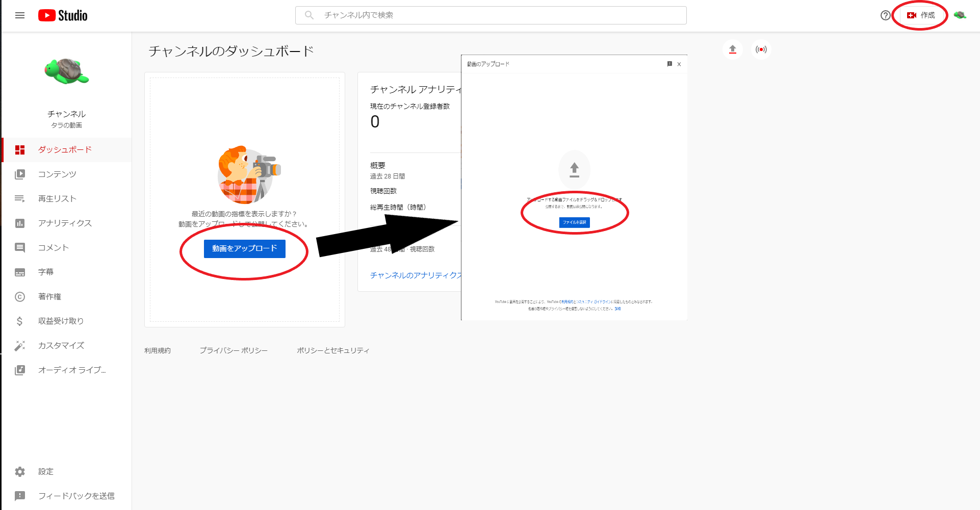
Task: Open the ポリシーとセキュリティ link
Action: (x=333, y=350)
